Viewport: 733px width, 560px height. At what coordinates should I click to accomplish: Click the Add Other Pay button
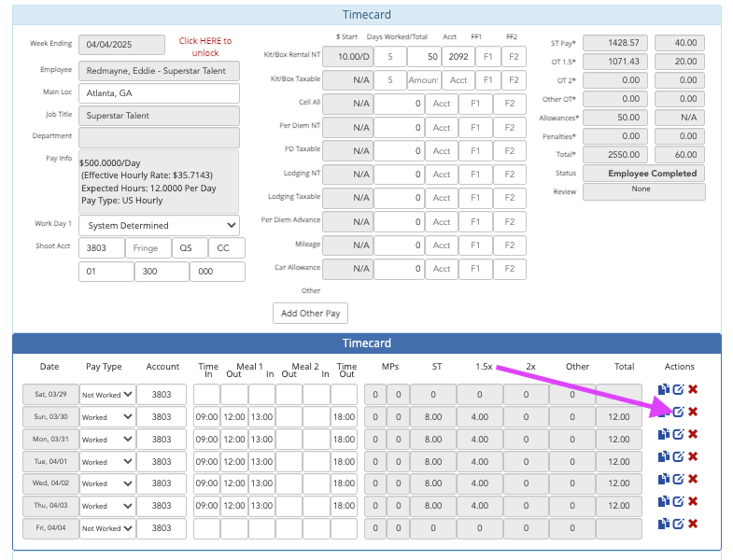(x=310, y=314)
